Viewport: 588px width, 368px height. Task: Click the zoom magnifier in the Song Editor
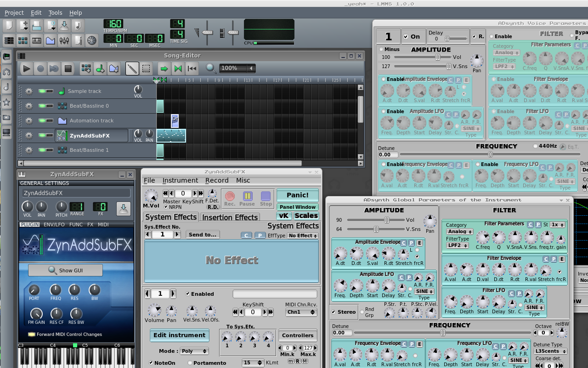pyautogui.click(x=211, y=68)
